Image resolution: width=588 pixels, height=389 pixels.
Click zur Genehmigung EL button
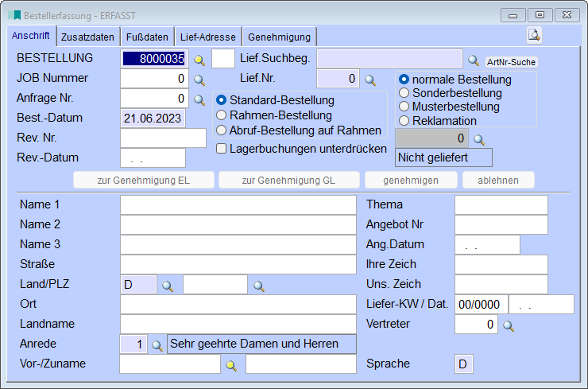(144, 181)
